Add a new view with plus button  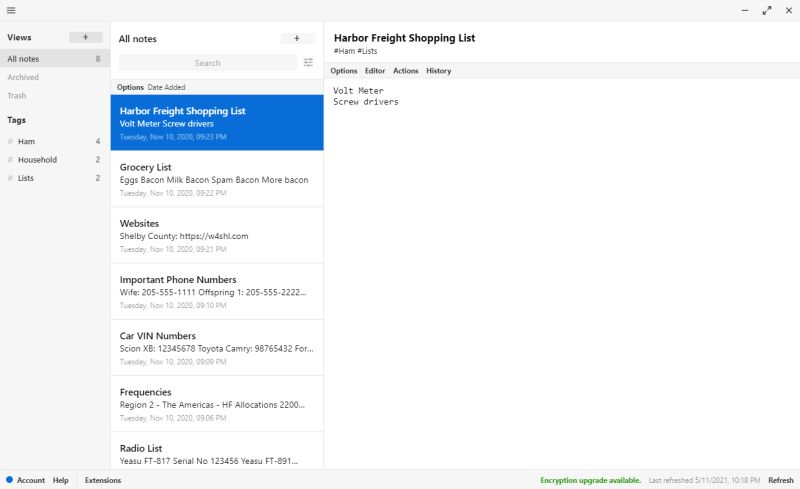coord(86,37)
